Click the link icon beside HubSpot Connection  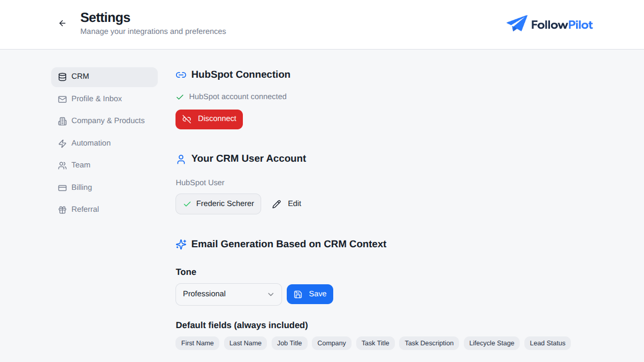point(181,75)
